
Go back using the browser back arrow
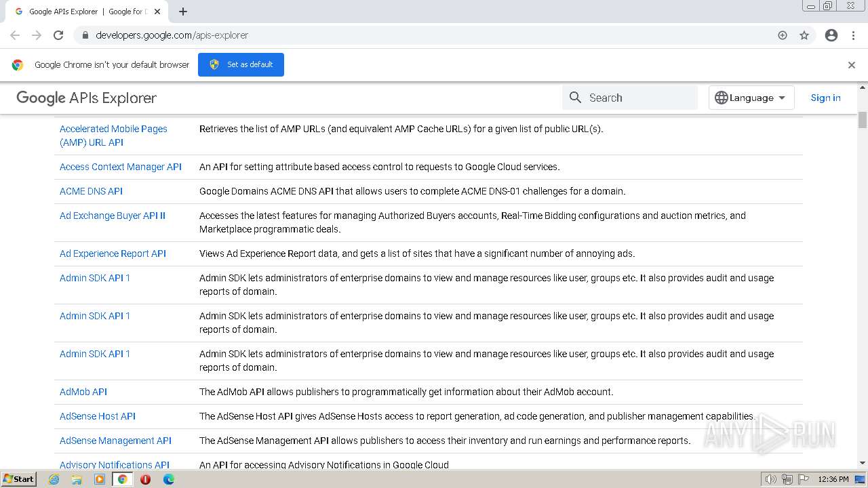pyautogui.click(x=15, y=35)
